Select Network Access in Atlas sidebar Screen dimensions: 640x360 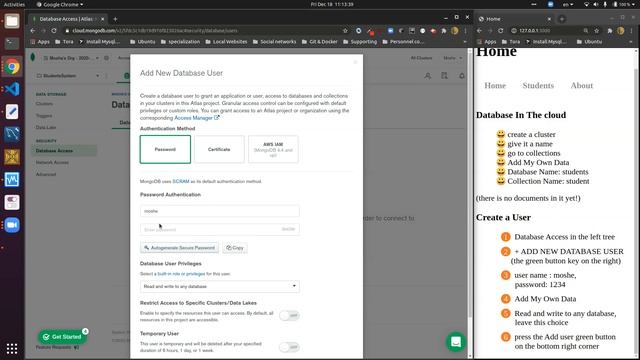[52, 162]
